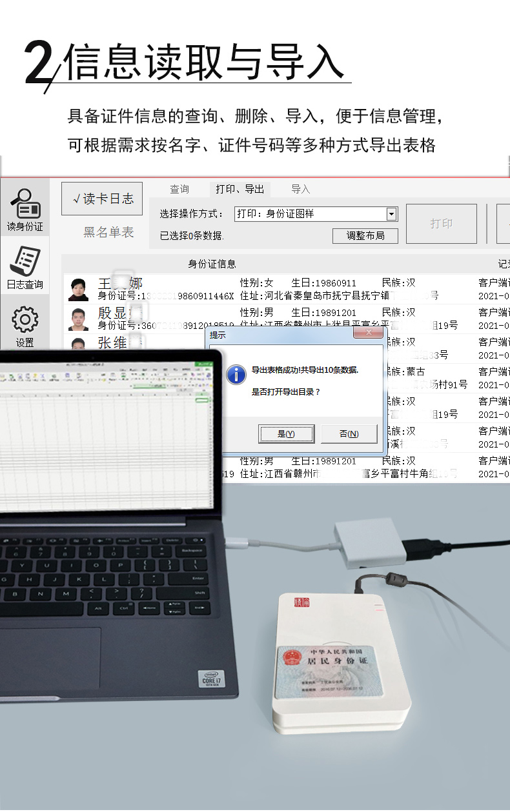
Task: Confirm with the 是(Y) button
Action: coord(286,434)
